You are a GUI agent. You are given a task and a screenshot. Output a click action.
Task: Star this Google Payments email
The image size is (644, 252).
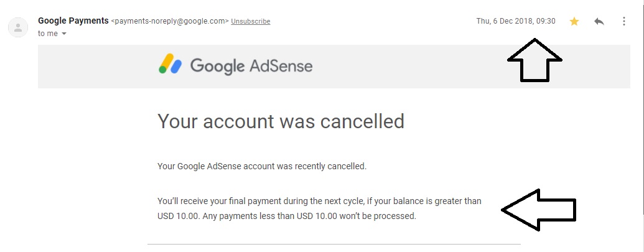click(x=574, y=21)
